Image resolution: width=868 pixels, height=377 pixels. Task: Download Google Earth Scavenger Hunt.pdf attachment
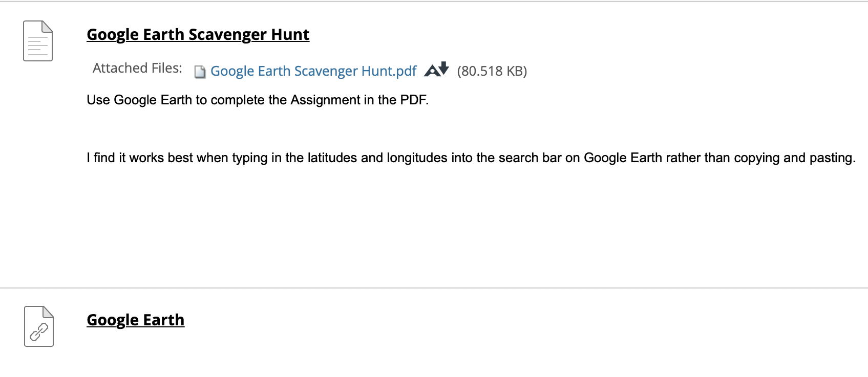coord(313,71)
